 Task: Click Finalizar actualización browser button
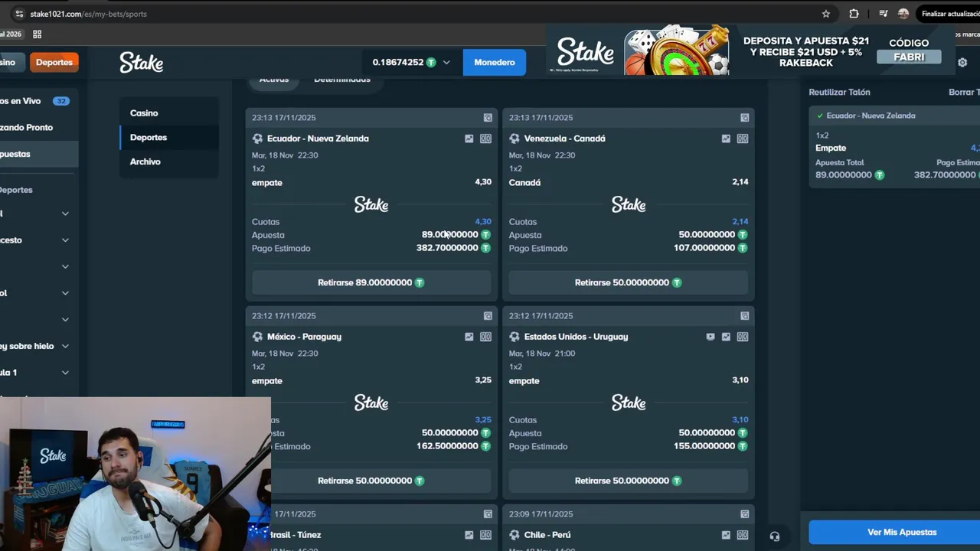(x=949, y=14)
